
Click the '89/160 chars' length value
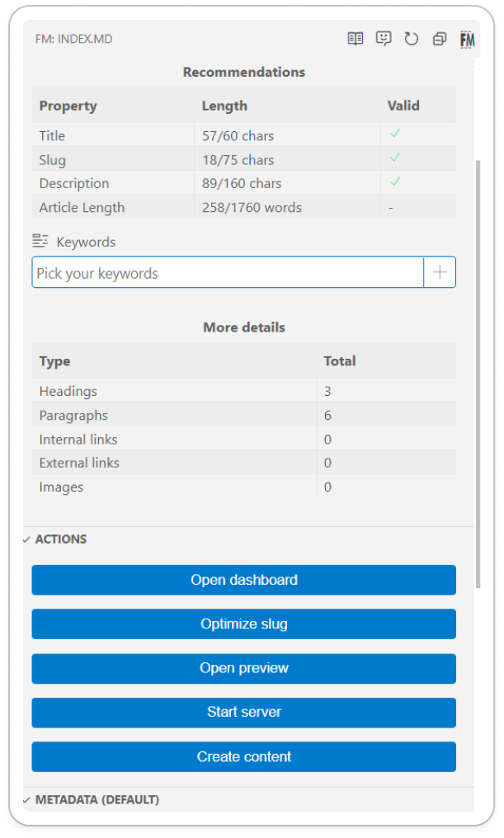click(x=242, y=183)
